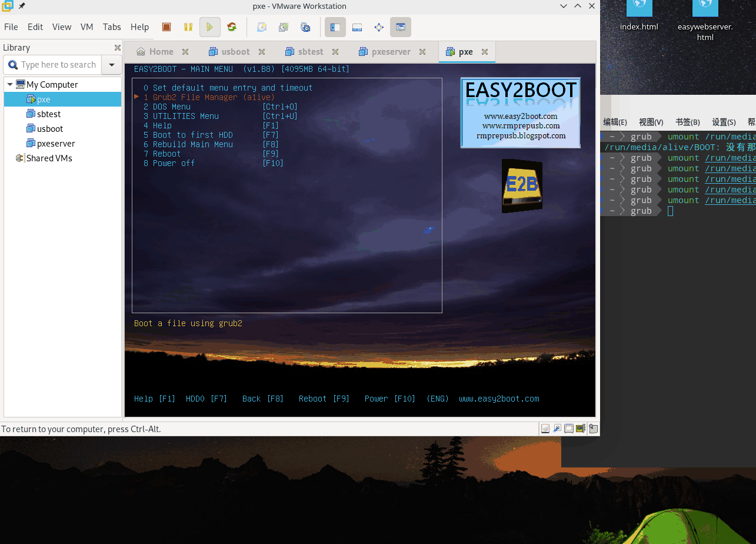Viewport: 756px width, 544px height.
Task: Select Set default menu entry and timeout
Action: (x=228, y=88)
